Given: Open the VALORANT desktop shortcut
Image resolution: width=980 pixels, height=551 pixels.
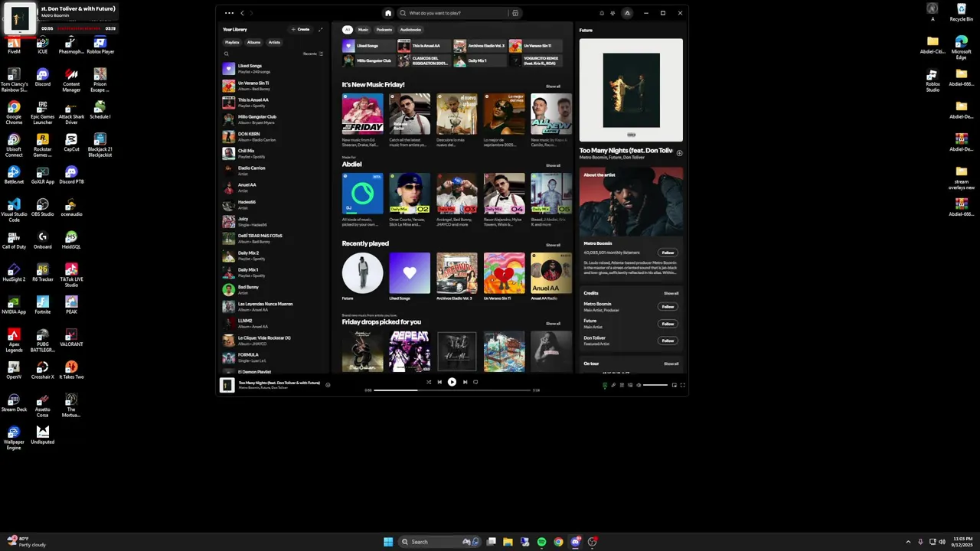Looking at the screenshot, I should click(71, 337).
